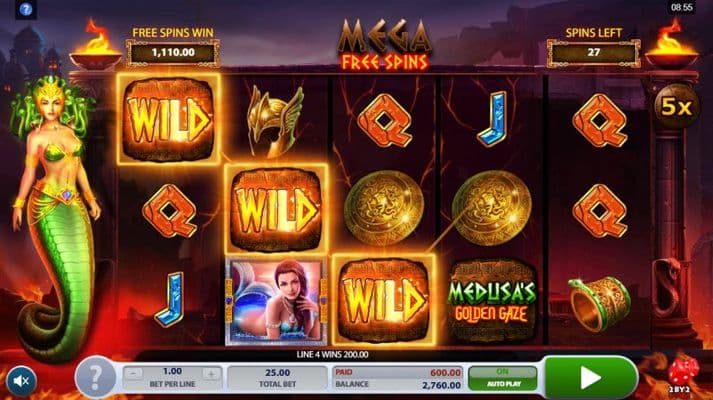Unmute sound with the speaker icon
Screen dimensions: 713x400
tap(21, 381)
